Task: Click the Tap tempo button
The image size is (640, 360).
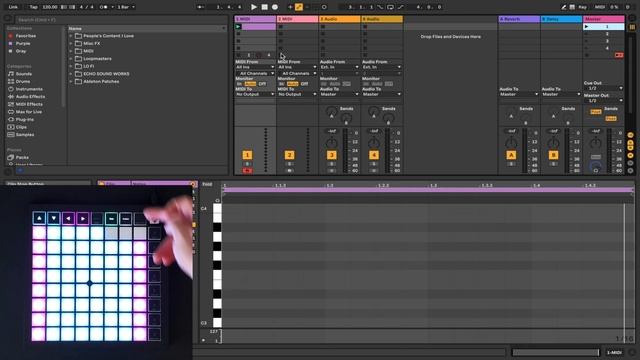Action: [33, 7]
